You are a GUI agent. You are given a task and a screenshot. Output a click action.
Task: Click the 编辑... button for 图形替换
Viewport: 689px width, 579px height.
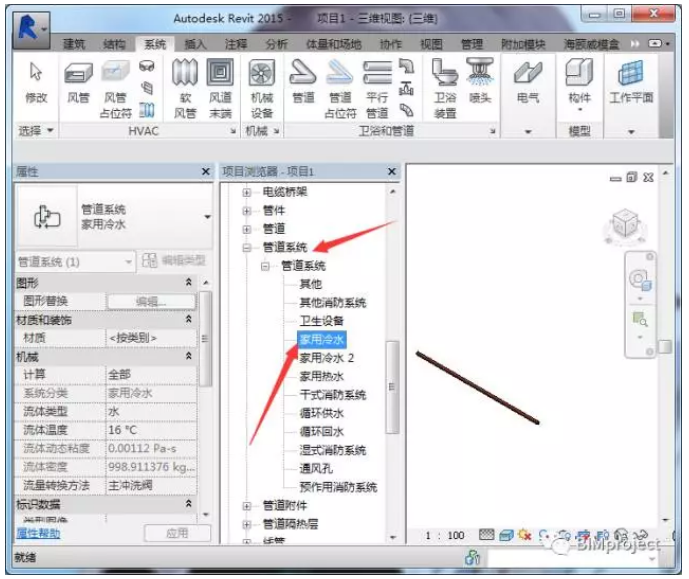point(151,301)
